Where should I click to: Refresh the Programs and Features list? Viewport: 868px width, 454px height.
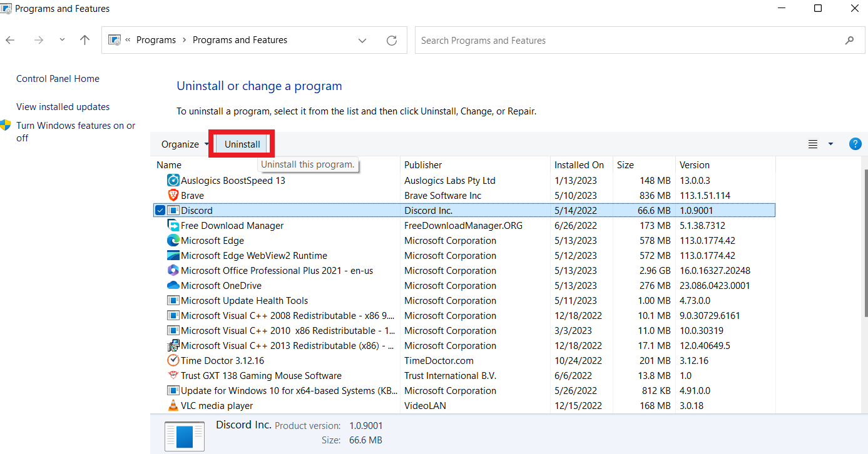pos(392,40)
